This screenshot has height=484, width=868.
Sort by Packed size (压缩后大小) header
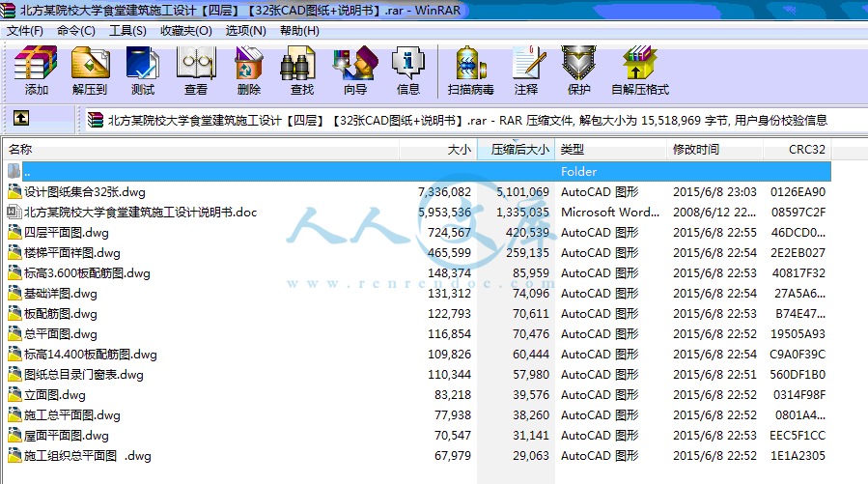516,150
